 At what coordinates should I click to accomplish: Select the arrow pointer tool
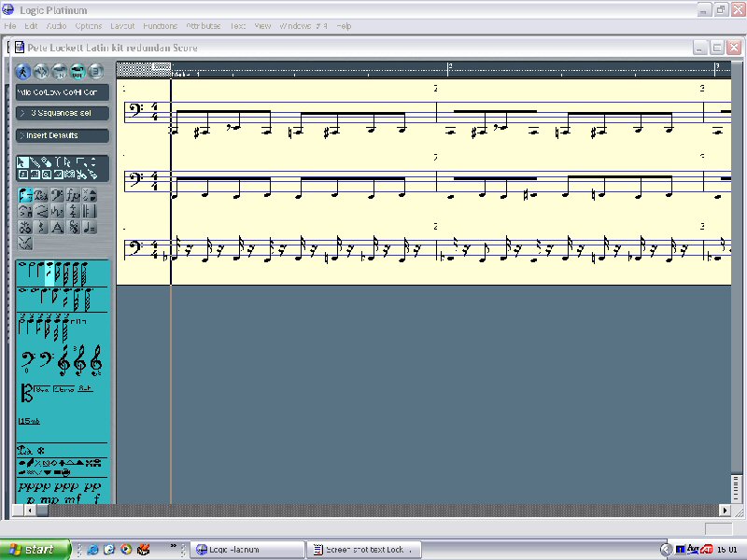point(22,162)
